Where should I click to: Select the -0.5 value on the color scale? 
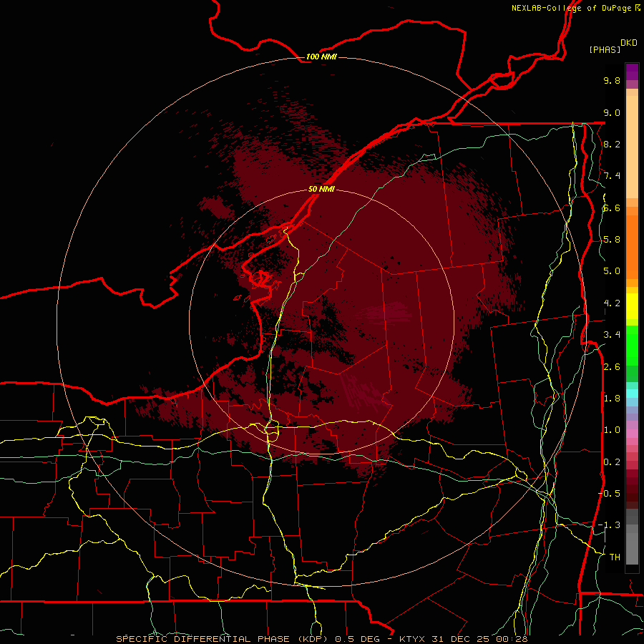[609, 494]
